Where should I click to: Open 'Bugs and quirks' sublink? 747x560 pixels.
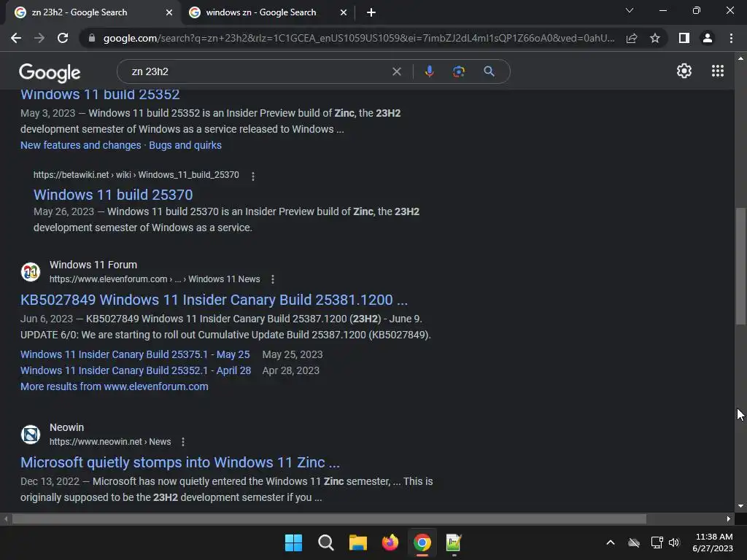(185, 145)
